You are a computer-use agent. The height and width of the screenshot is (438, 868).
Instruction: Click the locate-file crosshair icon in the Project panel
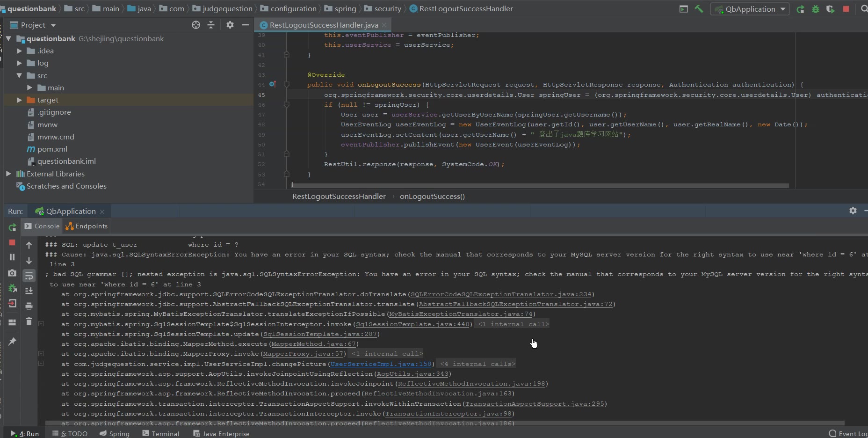point(196,25)
